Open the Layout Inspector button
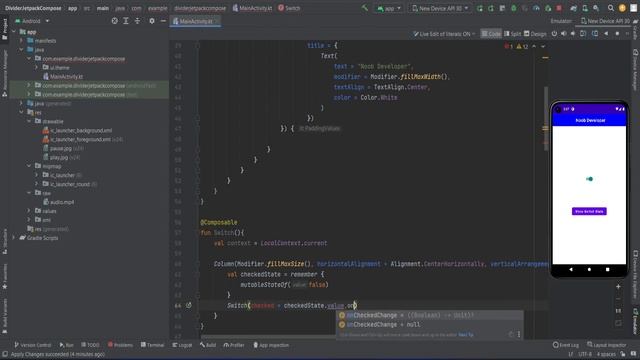Image resolution: width=640 pixels, height=360 pixels. (607, 345)
